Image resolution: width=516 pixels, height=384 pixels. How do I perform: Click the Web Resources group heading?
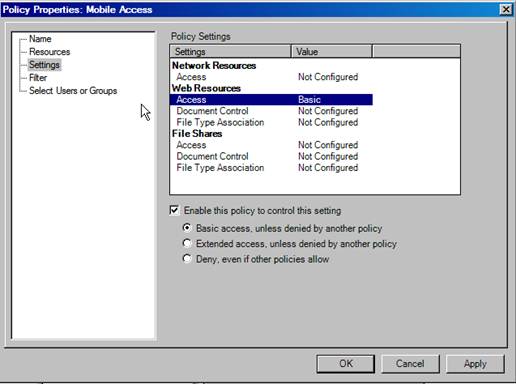[206, 88]
